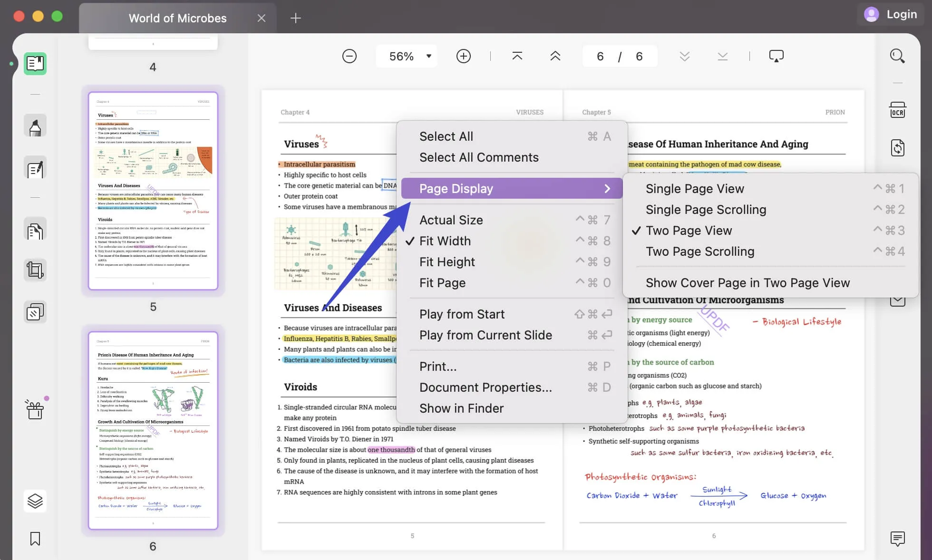Click Play from Start option
The width and height of the screenshot is (932, 560).
coord(462,314)
